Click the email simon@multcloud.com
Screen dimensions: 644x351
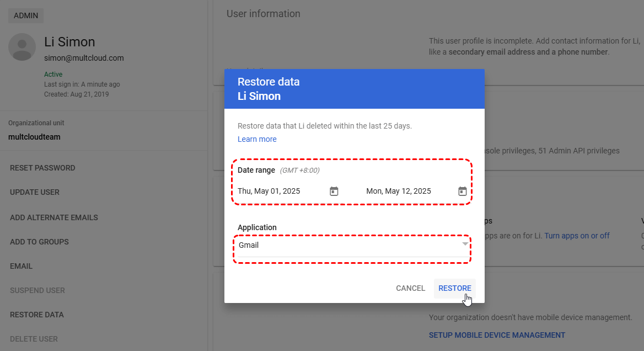(84, 58)
